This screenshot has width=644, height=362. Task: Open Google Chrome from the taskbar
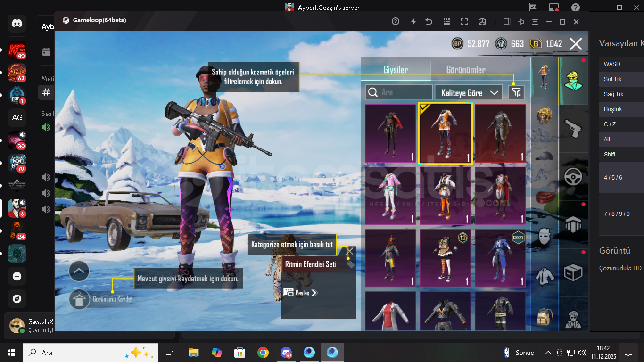click(263, 353)
